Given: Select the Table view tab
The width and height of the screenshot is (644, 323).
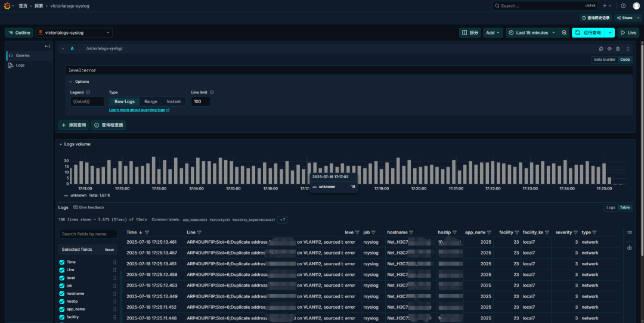Looking at the screenshot, I should (625, 207).
